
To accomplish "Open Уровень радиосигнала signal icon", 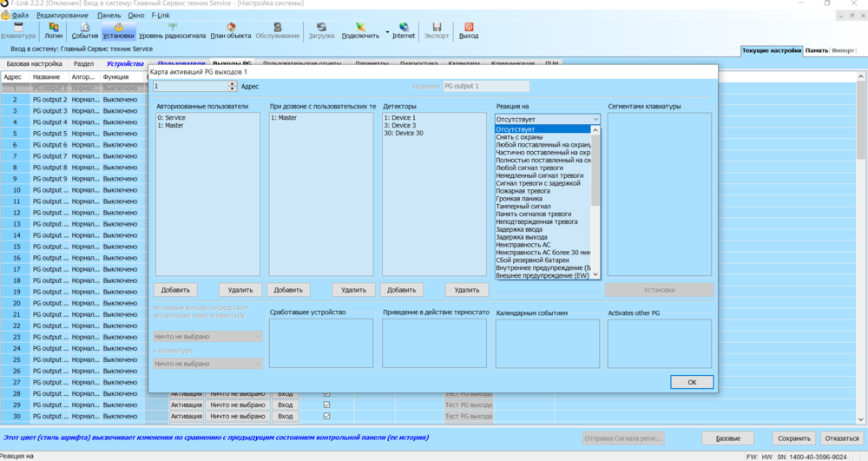I will [173, 30].
